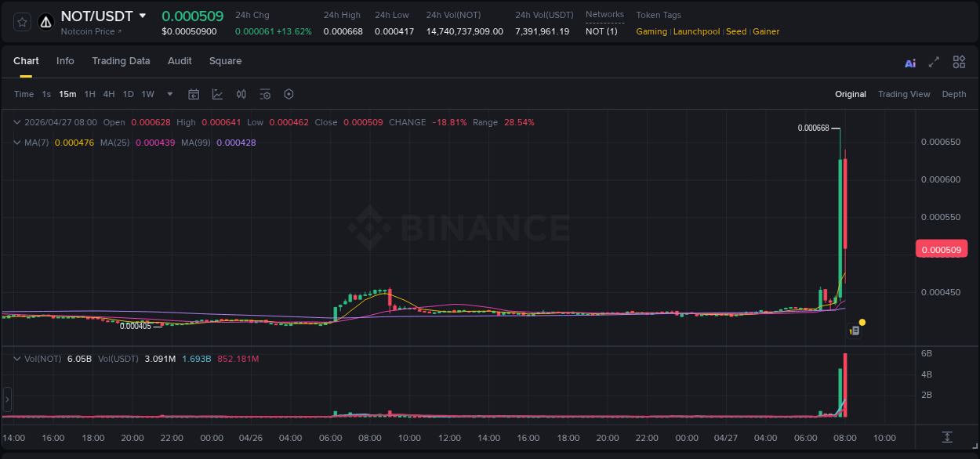Open the Audit tab
Image resolution: width=980 pixels, height=459 pixels.
point(180,61)
